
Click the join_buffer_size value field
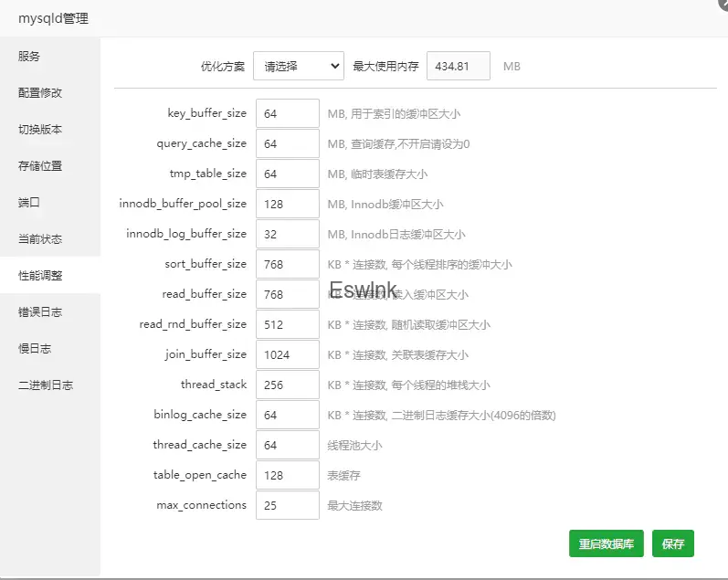pyautogui.click(x=287, y=355)
